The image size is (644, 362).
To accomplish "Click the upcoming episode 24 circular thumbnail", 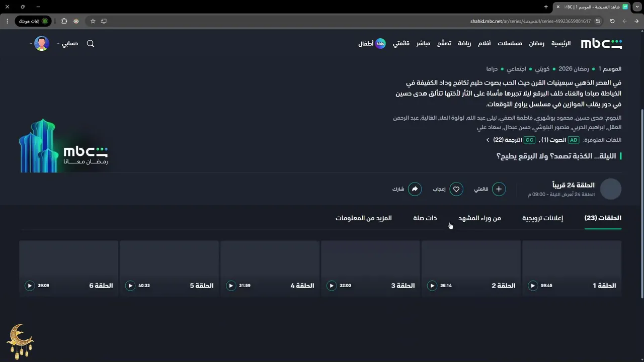I will point(611,189).
